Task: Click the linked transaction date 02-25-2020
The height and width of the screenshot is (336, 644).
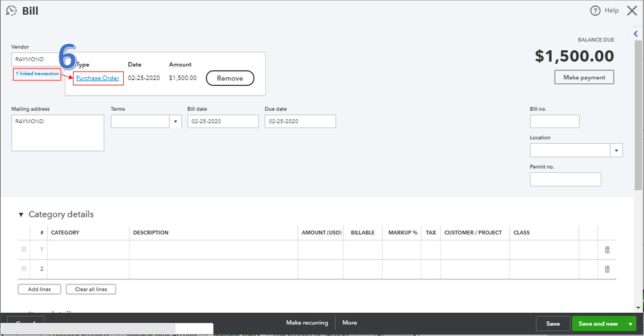Action: (x=144, y=78)
